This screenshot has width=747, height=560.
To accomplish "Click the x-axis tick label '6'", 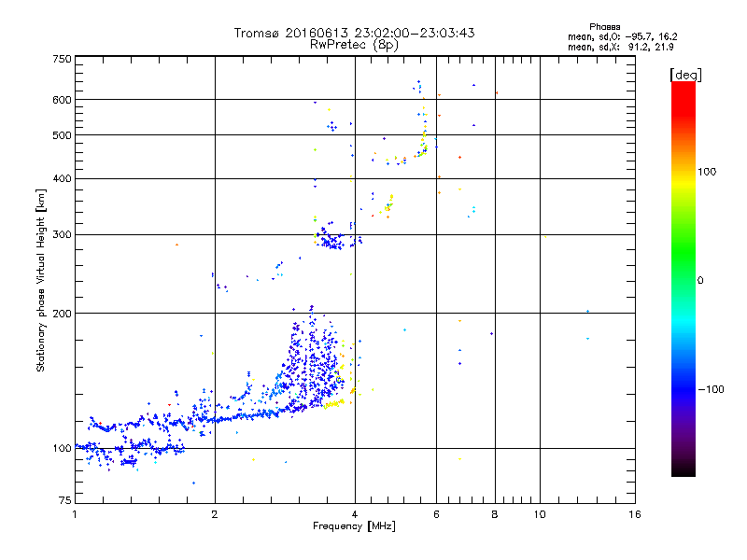I will pyautogui.click(x=436, y=514).
